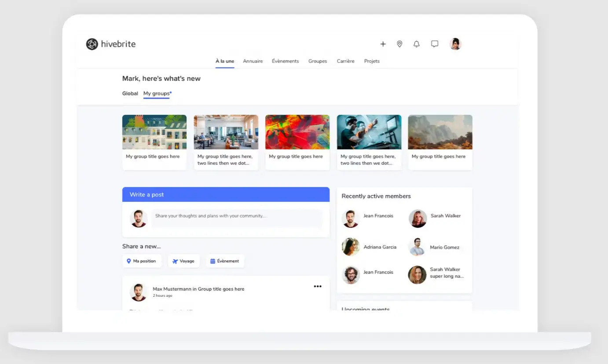Click the Évènement calendar icon
Image resolution: width=608 pixels, height=364 pixels.
(212, 261)
